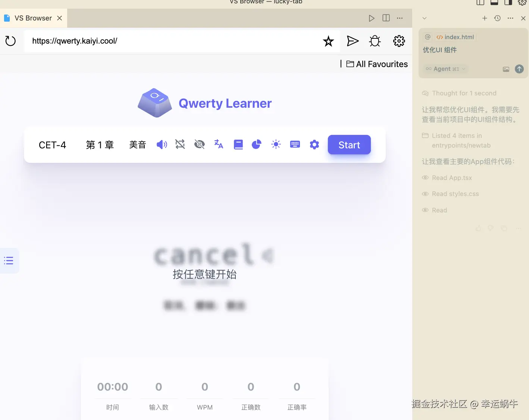This screenshot has width=529, height=420.
Task: Open Read App.tsx entry
Action: pyautogui.click(x=447, y=178)
